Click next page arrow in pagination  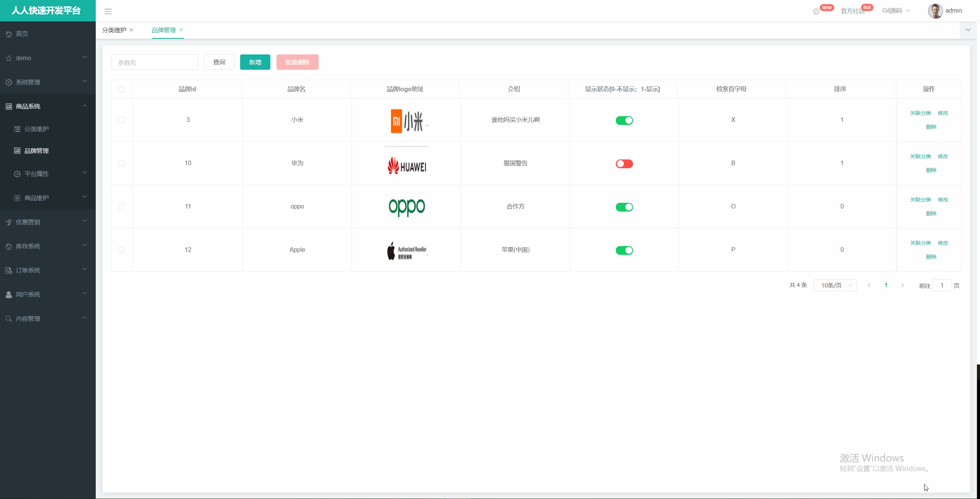click(902, 285)
